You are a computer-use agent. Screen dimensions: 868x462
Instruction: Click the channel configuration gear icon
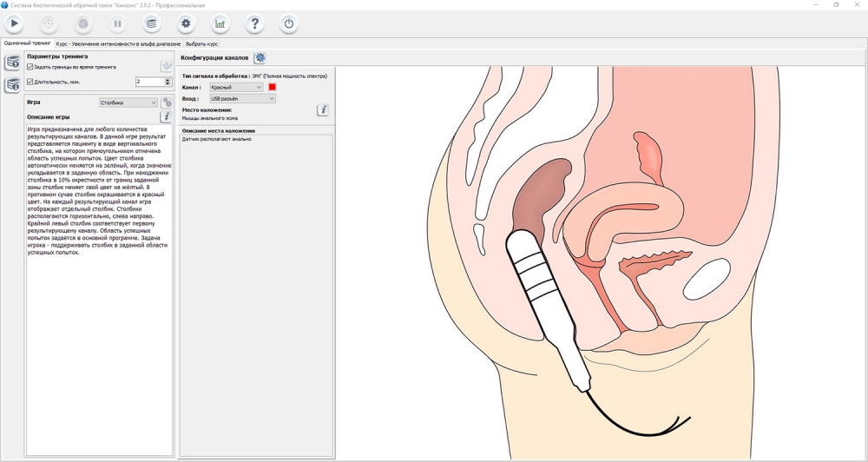pyautogui.click(x=260, y=57)
